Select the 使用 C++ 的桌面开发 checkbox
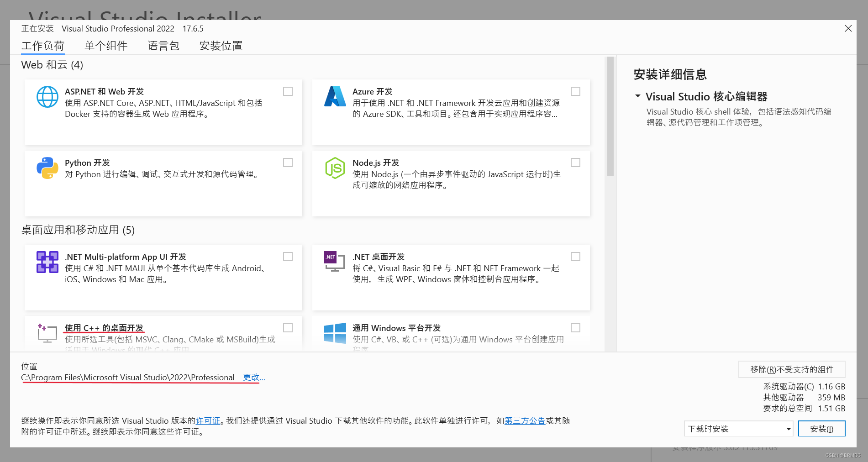 (288, 328)
